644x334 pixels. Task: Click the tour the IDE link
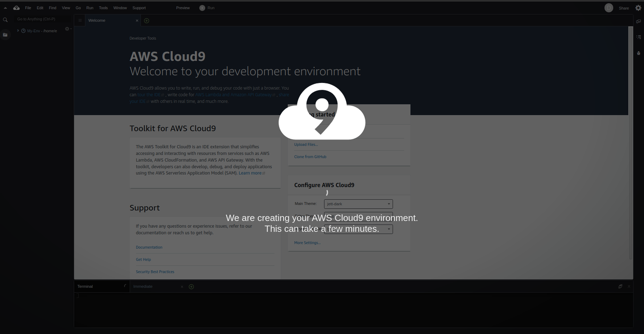tap(149, 95)
